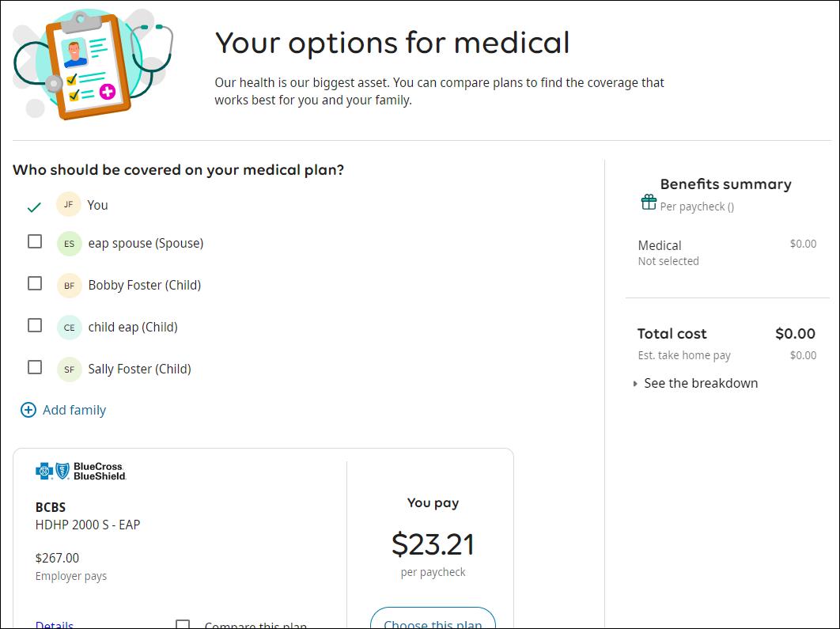
Task: Tick the Bobby Foster (Child) checkbox
Action: coord(35,283)
